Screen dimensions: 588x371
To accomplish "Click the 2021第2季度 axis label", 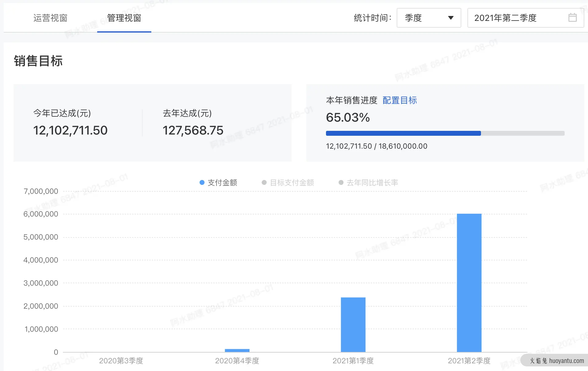I will pyautogui.click(x=469, y=361).
